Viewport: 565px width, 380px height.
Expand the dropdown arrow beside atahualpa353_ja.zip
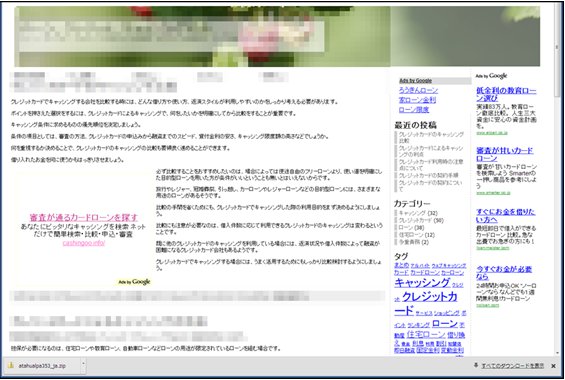[83, 363]
